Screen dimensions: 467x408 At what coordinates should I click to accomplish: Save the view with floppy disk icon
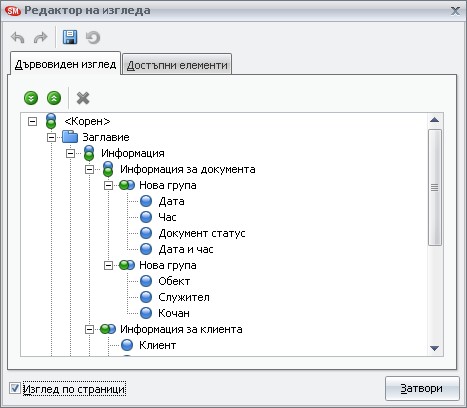(x=70, y=37)
